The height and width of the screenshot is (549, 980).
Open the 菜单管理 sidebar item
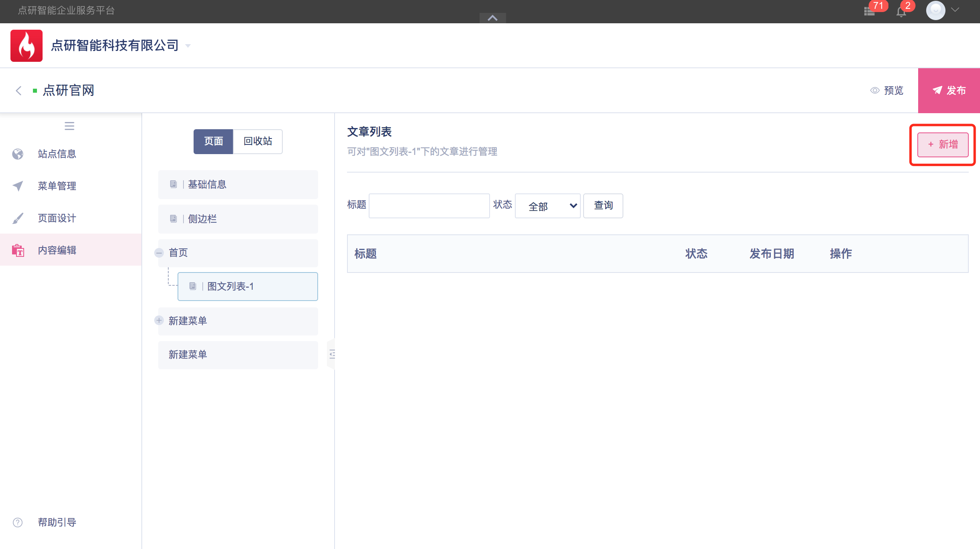[x=71, y=186]
